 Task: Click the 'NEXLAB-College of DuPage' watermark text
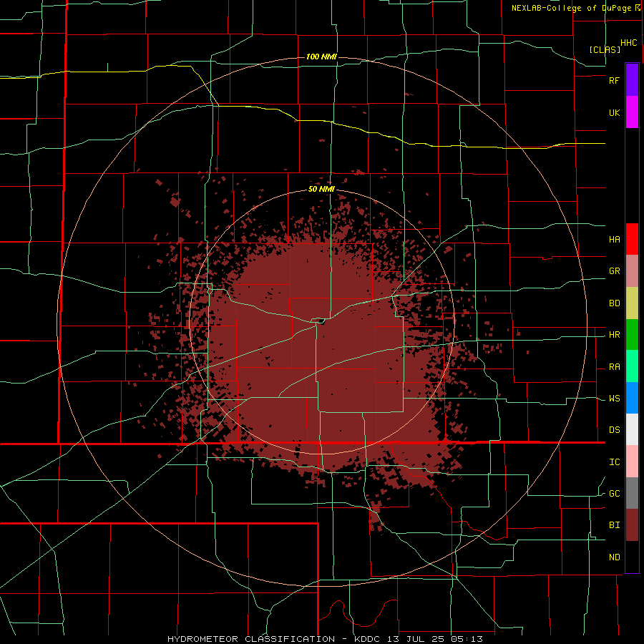[571, 8]
